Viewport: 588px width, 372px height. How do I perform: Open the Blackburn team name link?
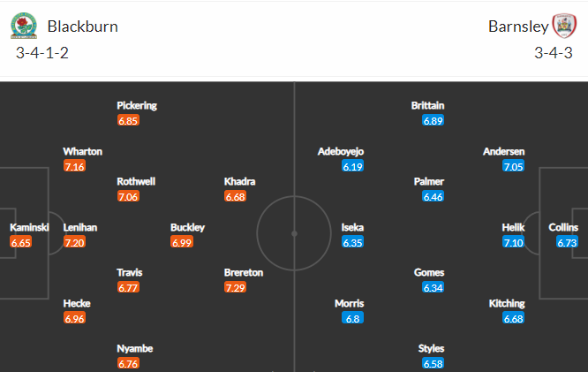click(x=82, y=27)
